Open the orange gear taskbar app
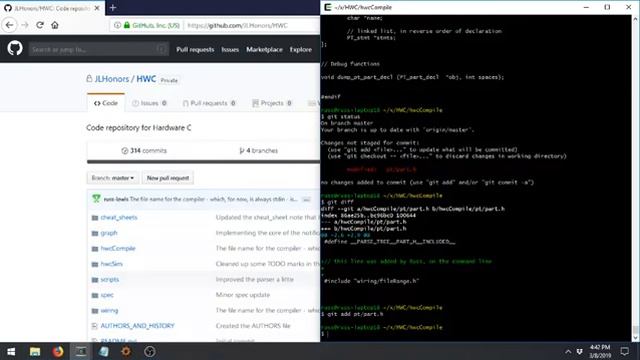Viewport: 640px width, 360px height. point(126,351)
